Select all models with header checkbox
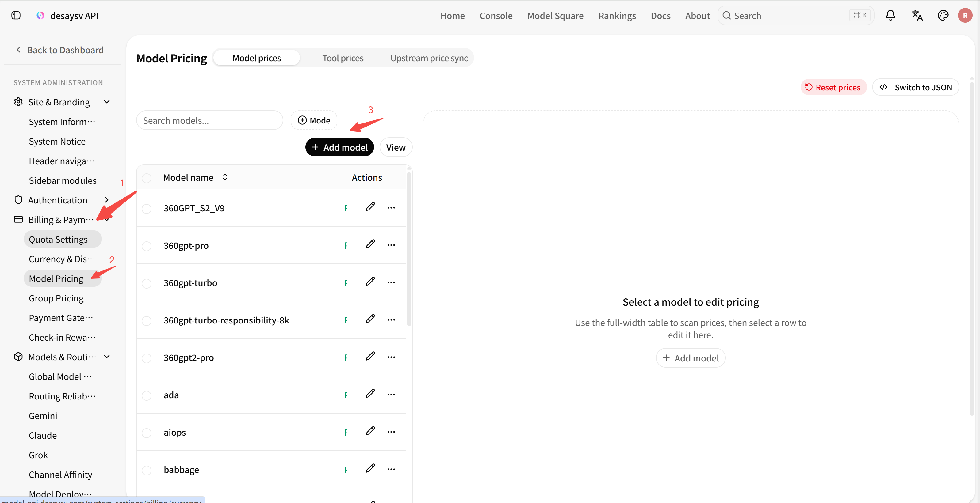The width and height of the screenshot is (980, 503). (147, 178)
